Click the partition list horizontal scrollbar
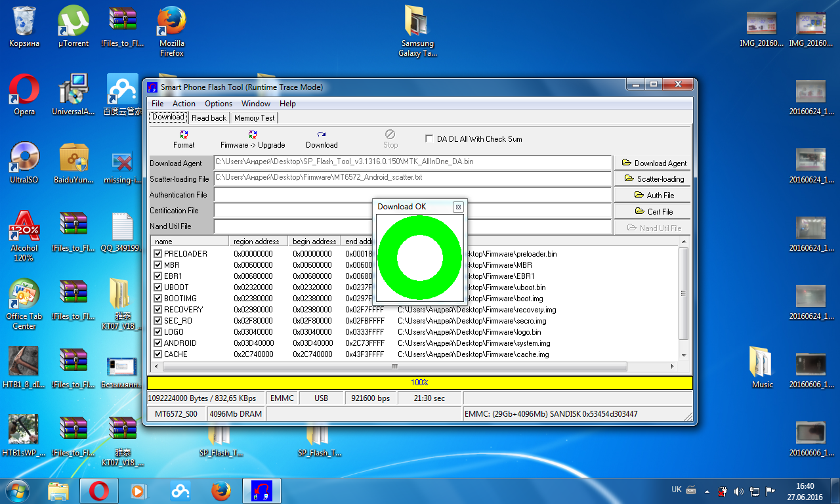Viewport: 840px width, 504px height. [394, 366]
